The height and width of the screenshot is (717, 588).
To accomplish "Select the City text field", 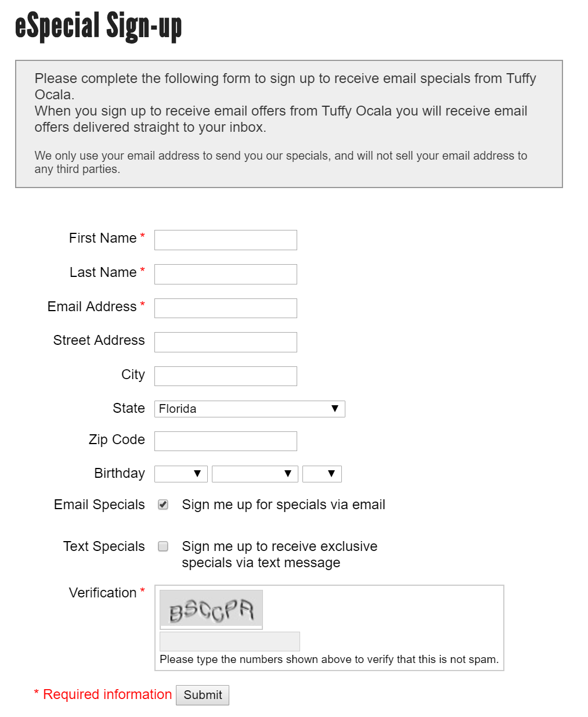I will point(225,376).
